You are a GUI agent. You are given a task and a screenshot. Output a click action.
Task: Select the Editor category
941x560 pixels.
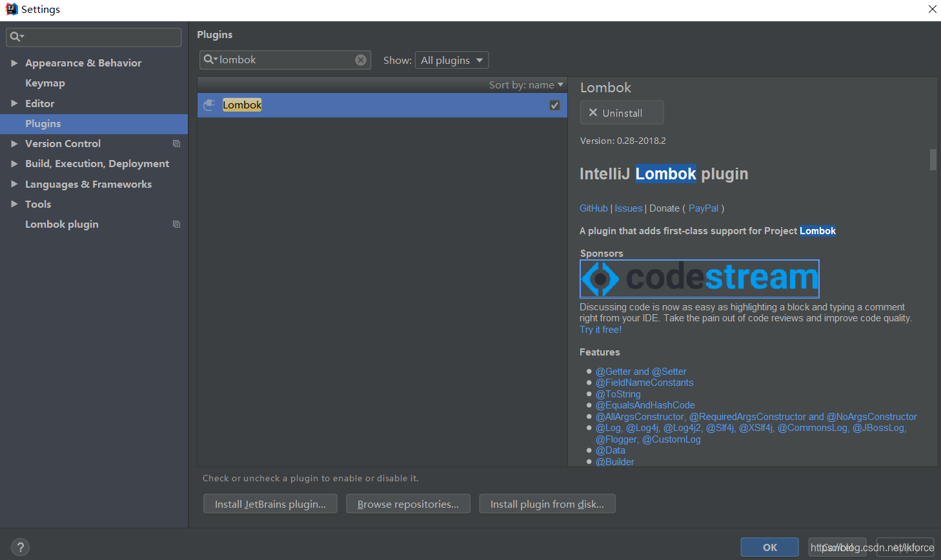coord(40,103)
